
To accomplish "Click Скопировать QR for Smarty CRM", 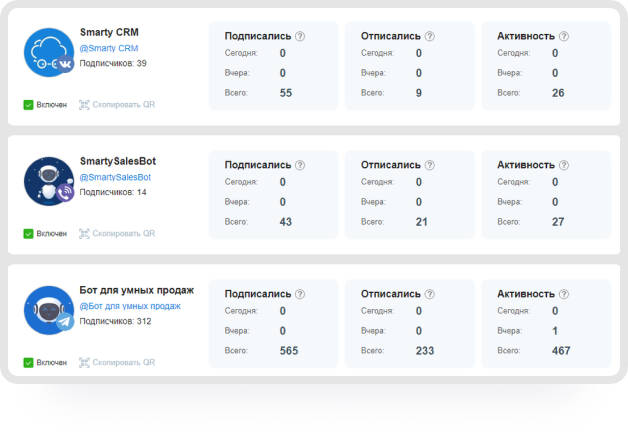I will (x=117, y=105).
